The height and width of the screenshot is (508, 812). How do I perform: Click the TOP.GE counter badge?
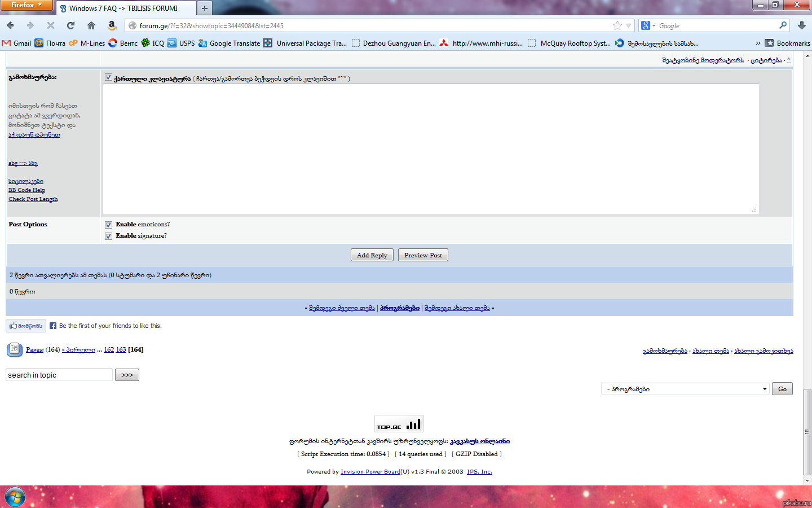click(x=399, y=424)
